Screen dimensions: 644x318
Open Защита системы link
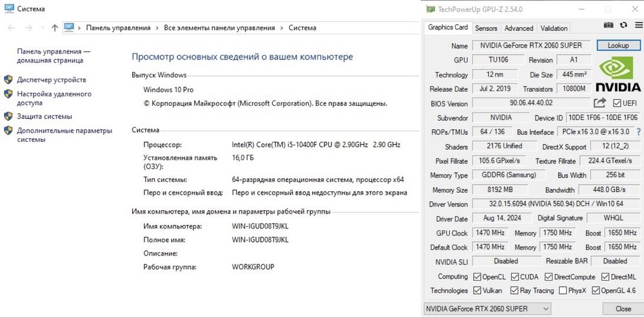pos(44,116)
